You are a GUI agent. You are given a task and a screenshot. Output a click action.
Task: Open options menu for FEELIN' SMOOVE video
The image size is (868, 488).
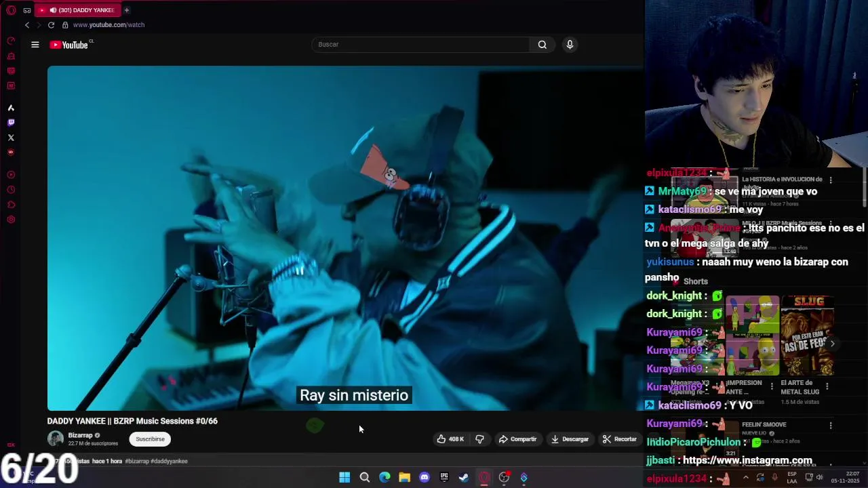point(831,426)
